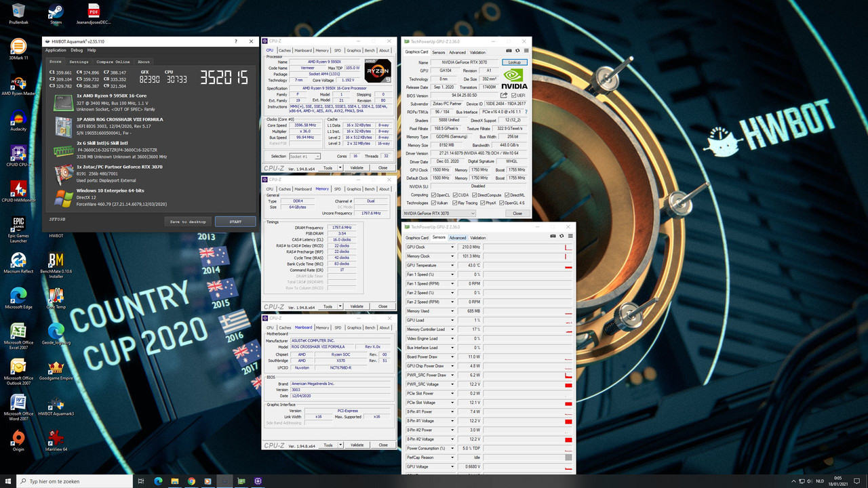Toggle the DirectML checkbox
This screenshot has width=868, height=488.
coord(508,195)
